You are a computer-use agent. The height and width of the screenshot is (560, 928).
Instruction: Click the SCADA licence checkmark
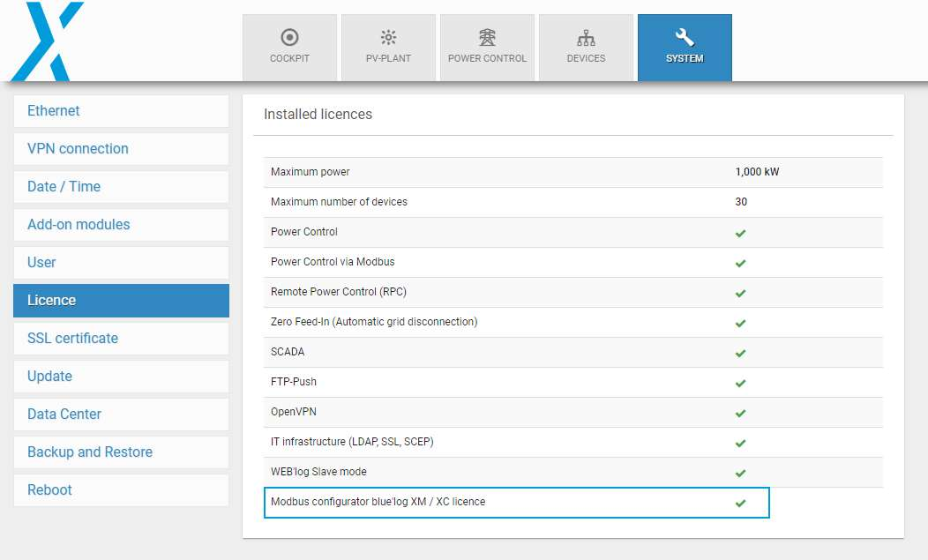coord(741,353)
